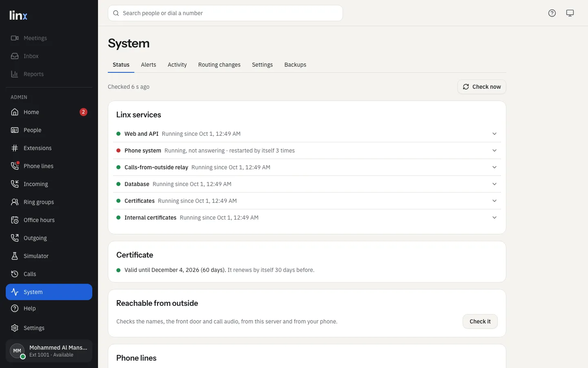Open the Routing changes tab
Viewport: 588px width, 368px height.
click(x=219, y=65)
